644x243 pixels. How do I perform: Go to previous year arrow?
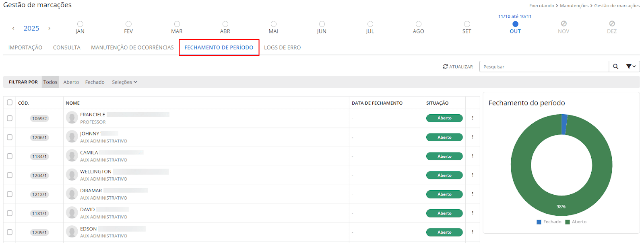[x=13, y=29]
